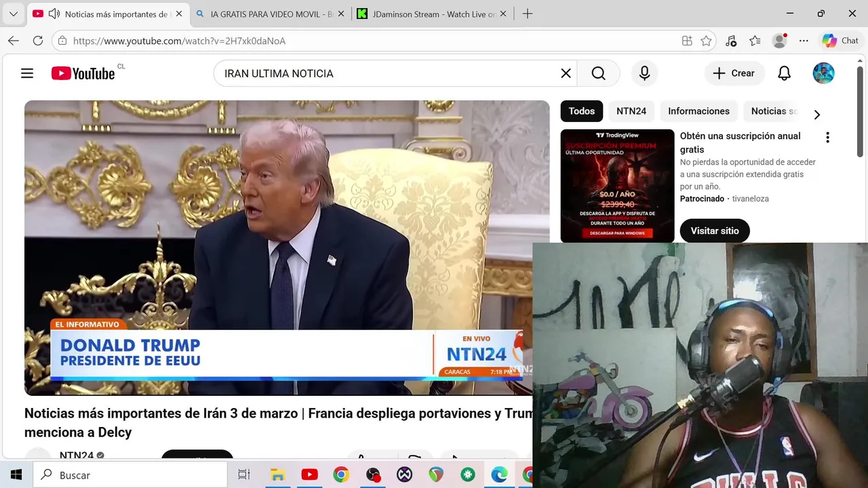Close the Noticias más importantes tab

click(179, 14)
